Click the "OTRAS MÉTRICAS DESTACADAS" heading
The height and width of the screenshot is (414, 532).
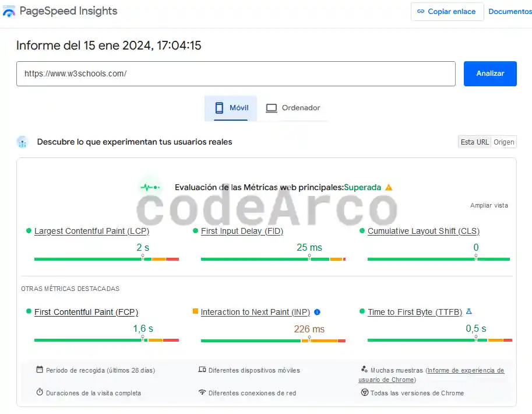click(71, 289)
